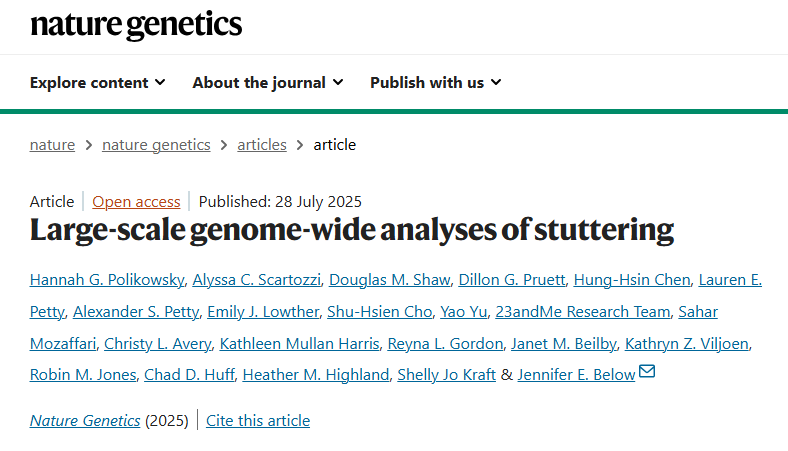Viewport: 788px width, 451px height.
Task: Expand the Explore content menu
Action: pyautogui.click(x=97, y=82)
